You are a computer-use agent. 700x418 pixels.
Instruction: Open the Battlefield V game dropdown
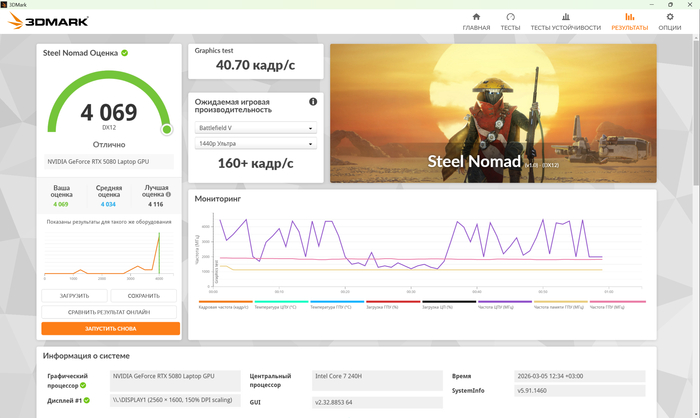coord(255,128)
